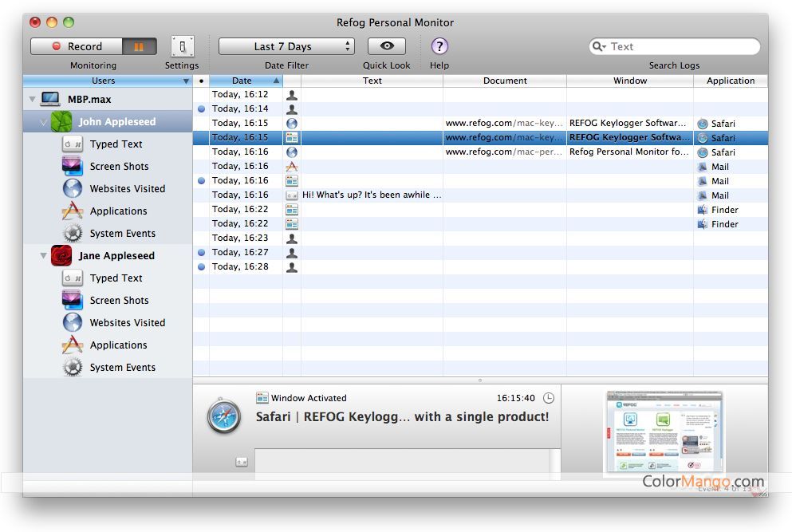Open Jane's Applications log
This screenshot has height=532, width=792.
(x=118, y=345)
